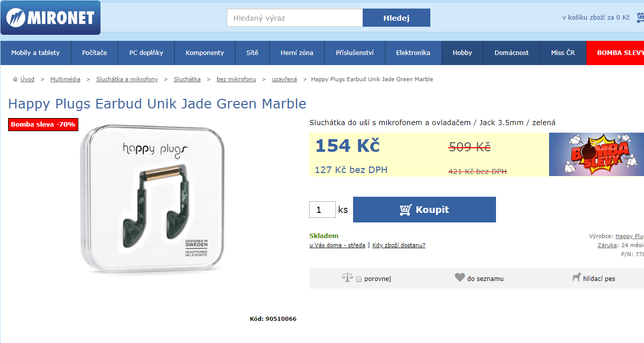Image resolution: width=644 pixels, height=343 pixels.
Task: Click Happy Plugs manufacturer link
Action: point(629,236)
